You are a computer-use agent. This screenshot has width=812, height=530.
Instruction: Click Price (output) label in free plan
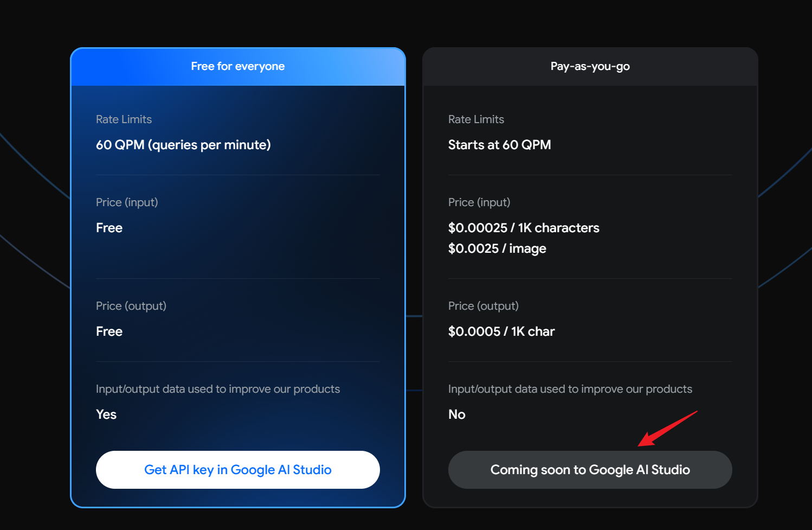click(131, 306)
